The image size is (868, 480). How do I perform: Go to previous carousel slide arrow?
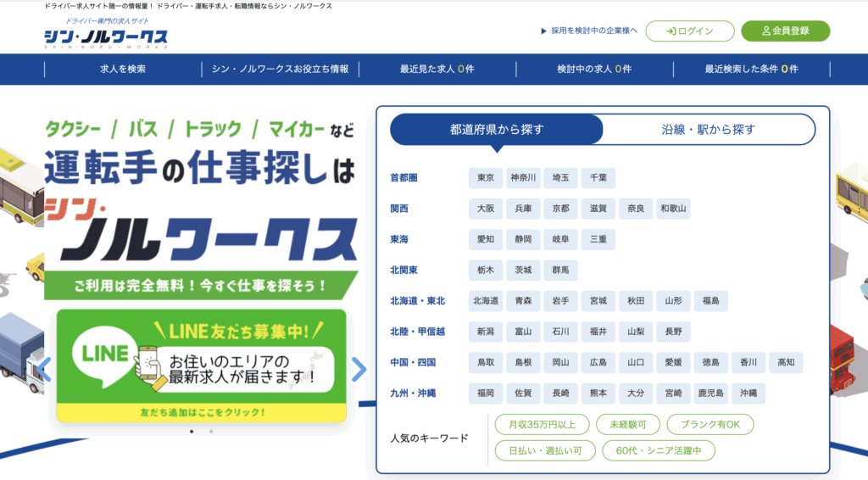point(44,369)
